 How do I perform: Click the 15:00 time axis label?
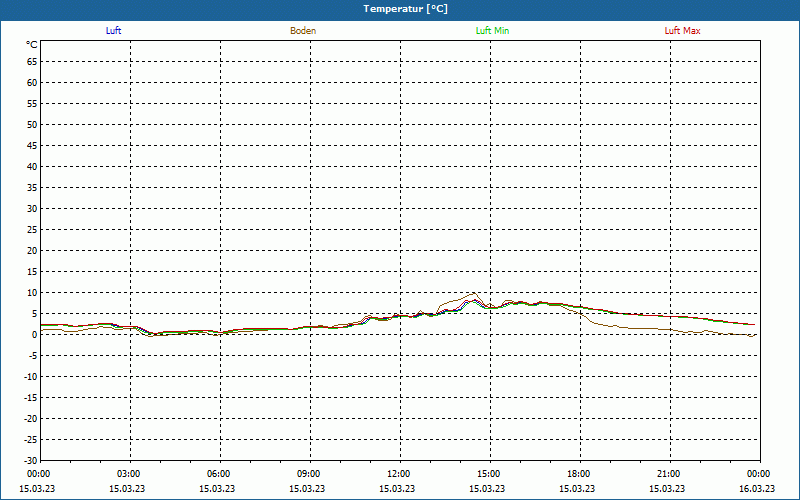point(489,474)
